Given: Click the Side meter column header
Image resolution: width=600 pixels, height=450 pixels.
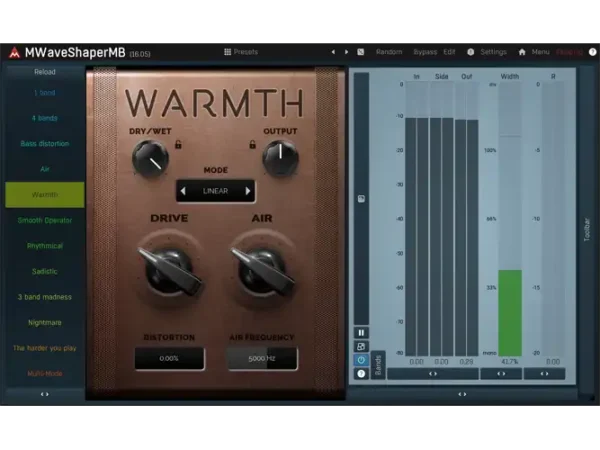Looking at the screenshot, I should coord(441,77).
